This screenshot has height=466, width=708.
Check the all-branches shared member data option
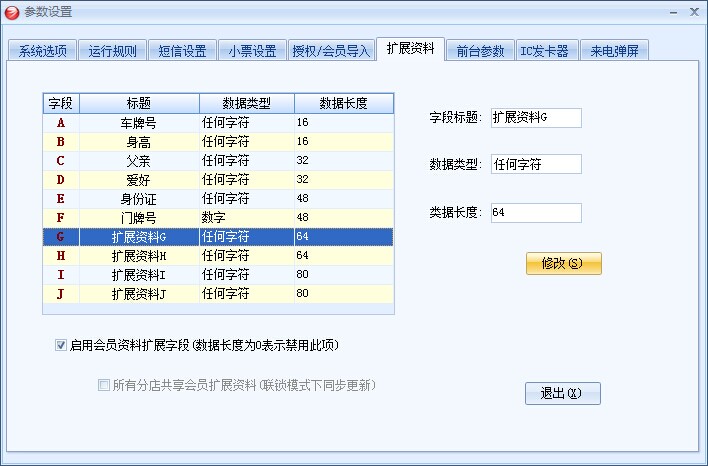(x=104, y=384)
